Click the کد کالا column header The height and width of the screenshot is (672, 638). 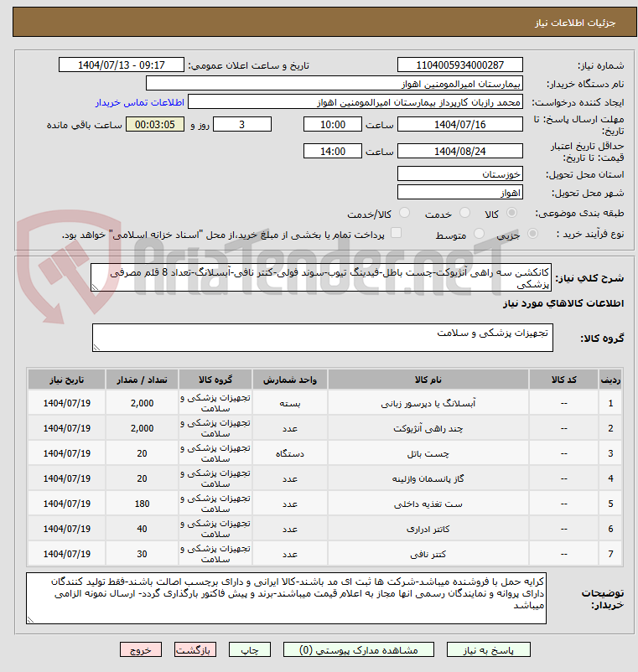click(564, 380)
